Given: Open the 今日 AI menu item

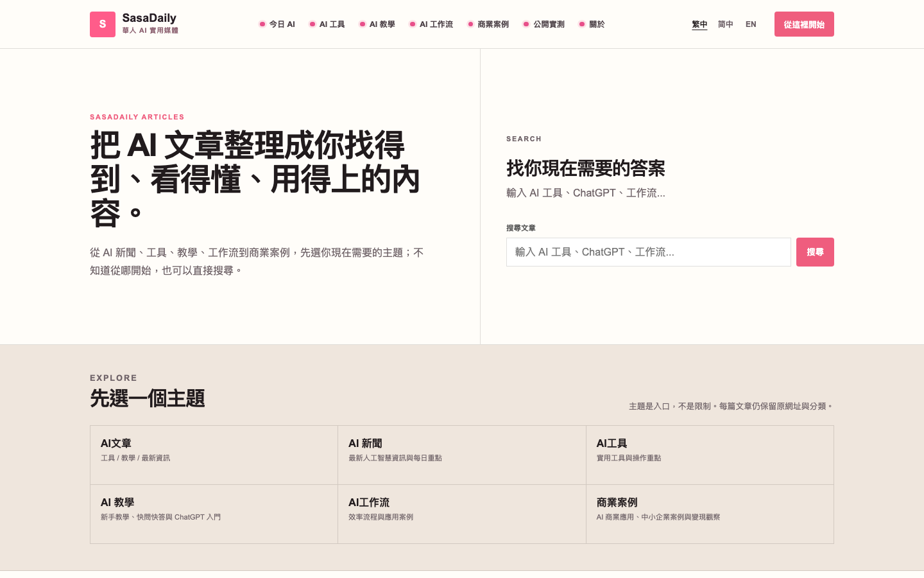Looking at the screenshot, I should [x=277, y=24].
